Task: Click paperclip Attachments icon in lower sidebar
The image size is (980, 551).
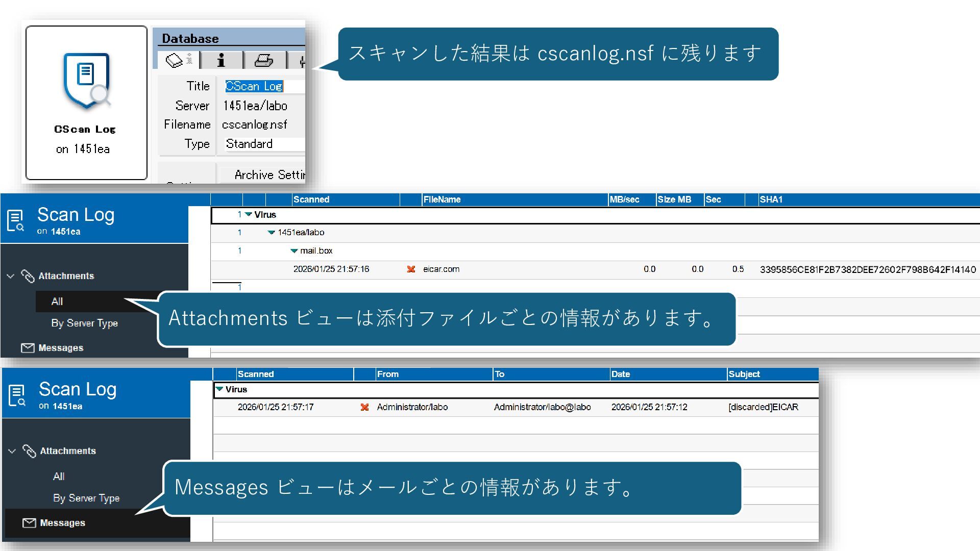Action: (x=29, y=451)
